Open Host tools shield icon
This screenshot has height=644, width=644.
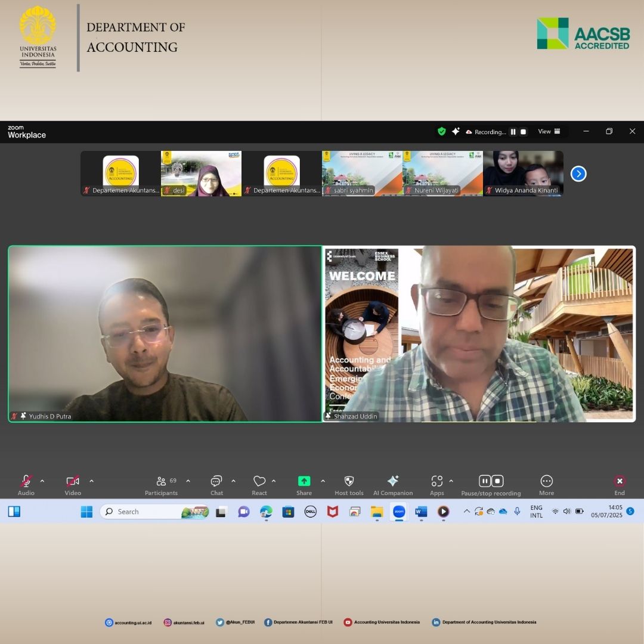349,482
